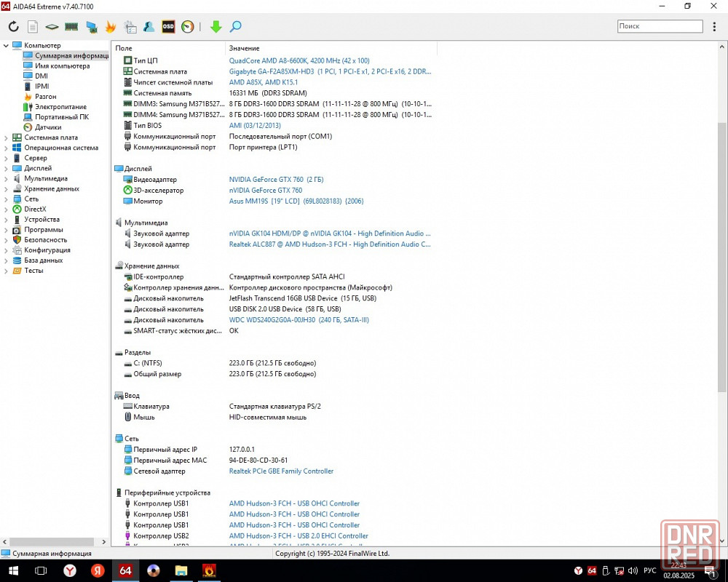
Task: Expand the Операционная система tree node
Action: click(x=6, y=148)
